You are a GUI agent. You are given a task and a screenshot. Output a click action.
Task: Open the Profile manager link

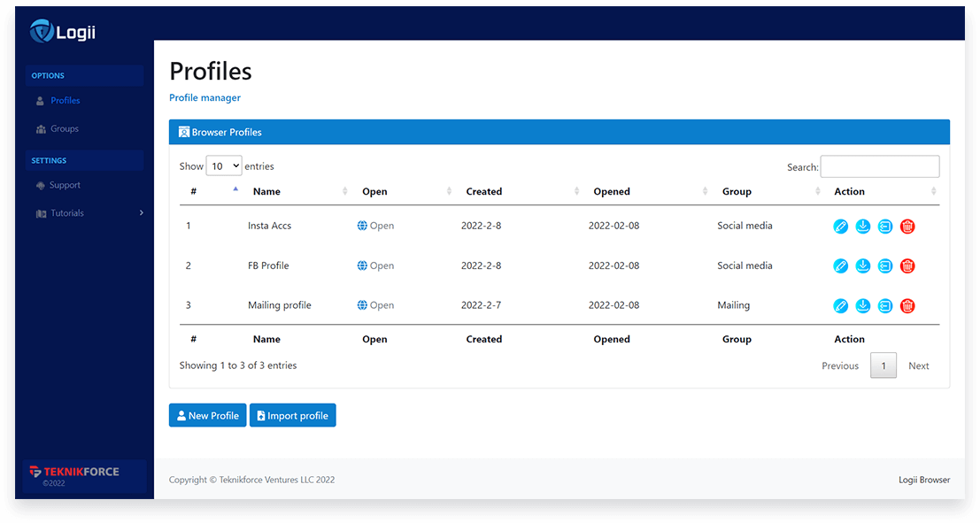(204, 97)
